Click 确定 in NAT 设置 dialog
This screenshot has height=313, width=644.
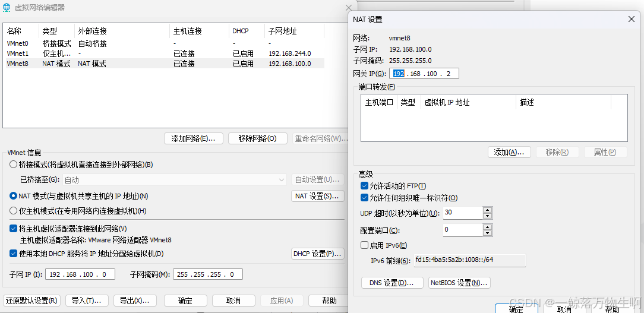pyautogui.click(x=516, y=309)
